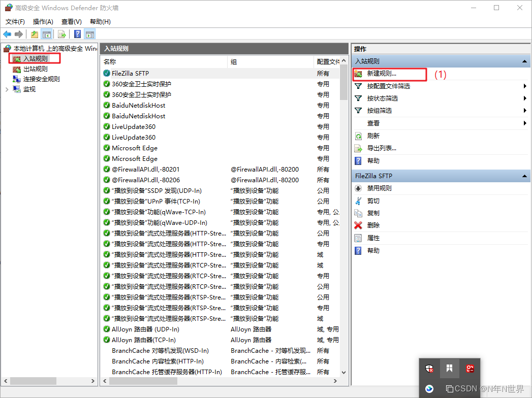
Task: Click the tree pane horizontal scrollbar right arrow
Action: [x=93, y=381]
